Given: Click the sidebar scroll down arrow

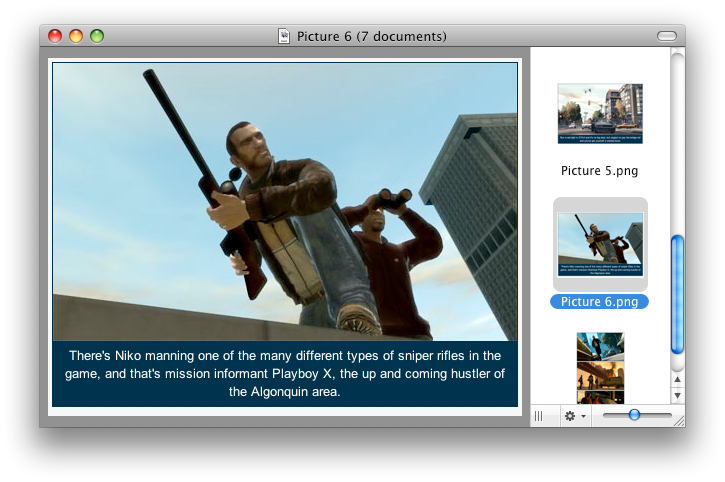Looking at the screenshot, I should pyautogui.click(x=677, y=395).
